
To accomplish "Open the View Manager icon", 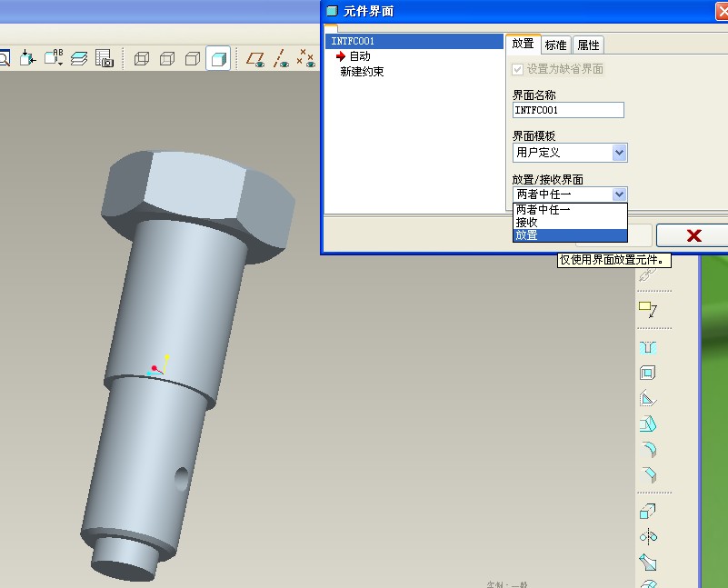I will tap(105, 58).
